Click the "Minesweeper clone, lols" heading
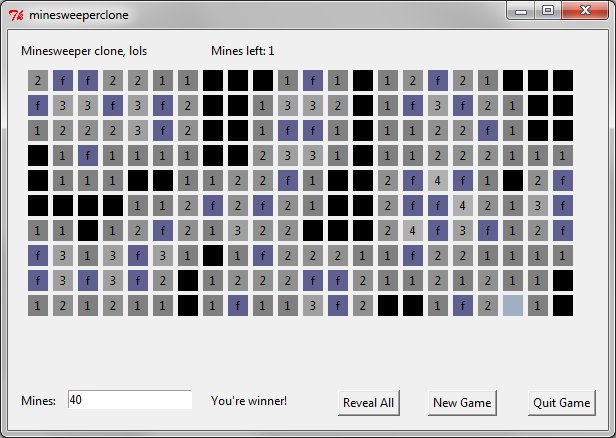The image size is (616, 438). point(84,51)
